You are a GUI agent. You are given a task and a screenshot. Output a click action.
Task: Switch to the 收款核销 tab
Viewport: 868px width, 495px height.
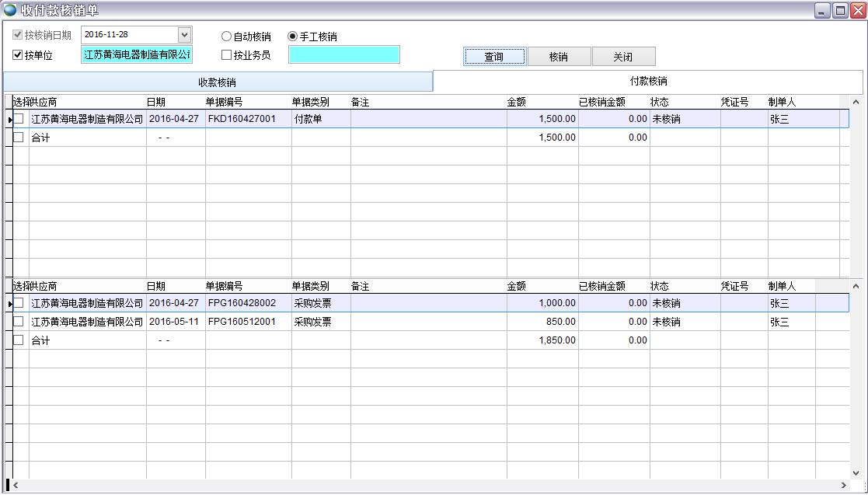[217, 81]
